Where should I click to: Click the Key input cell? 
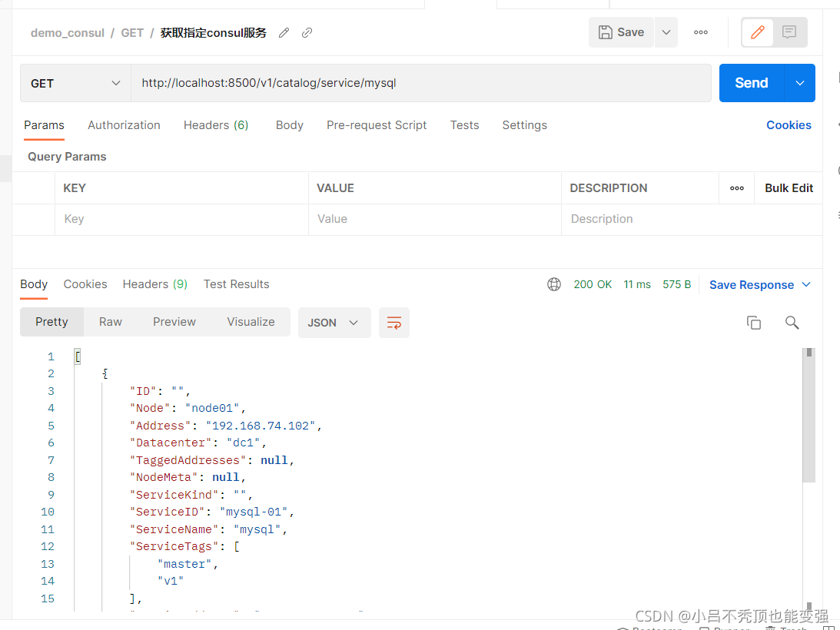click(181, 219)
